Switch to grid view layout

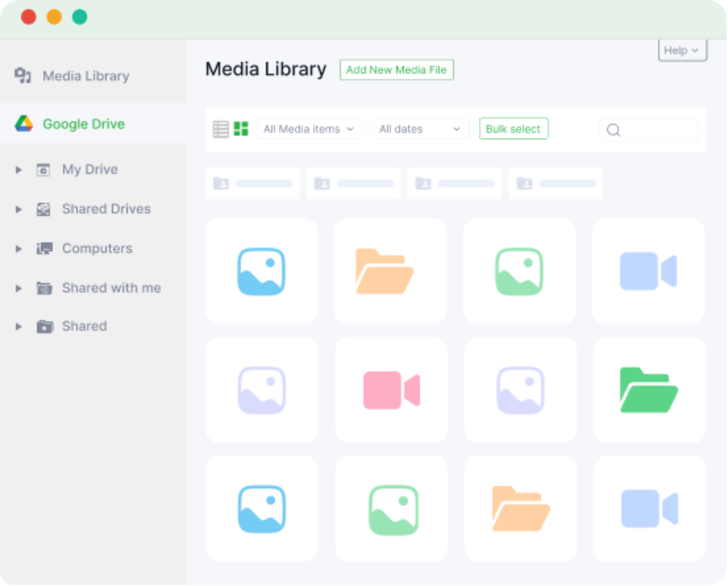click(x=241, y=129)
